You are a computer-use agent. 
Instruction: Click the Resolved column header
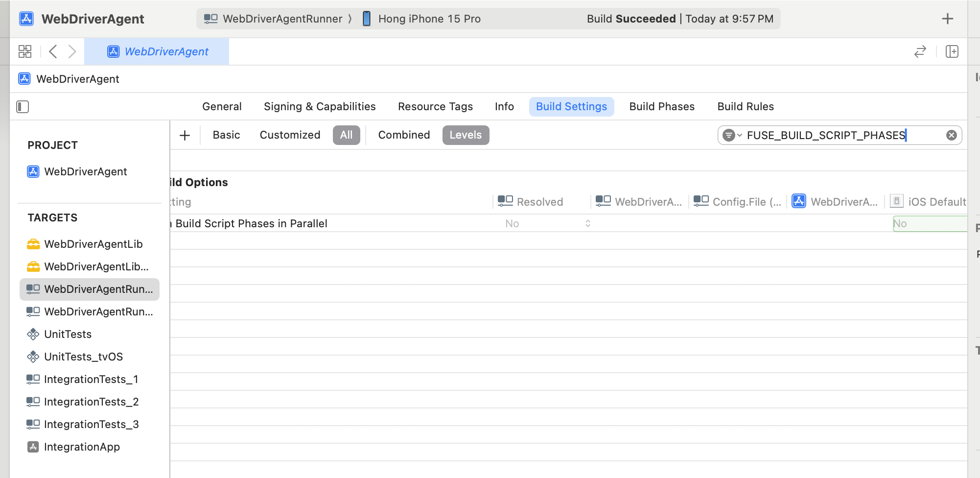(x=531, y=202)
